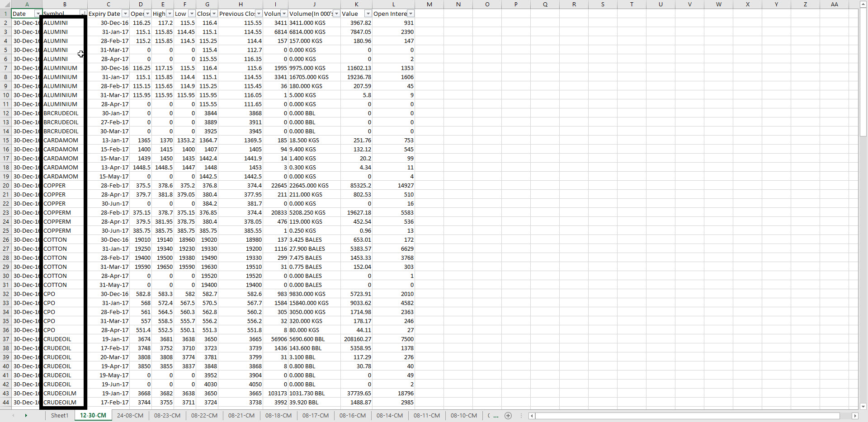This screenshot has height=422, width=868.
Task: Select row 20 header
Action: pyautogui.click(x=5, y=185)
